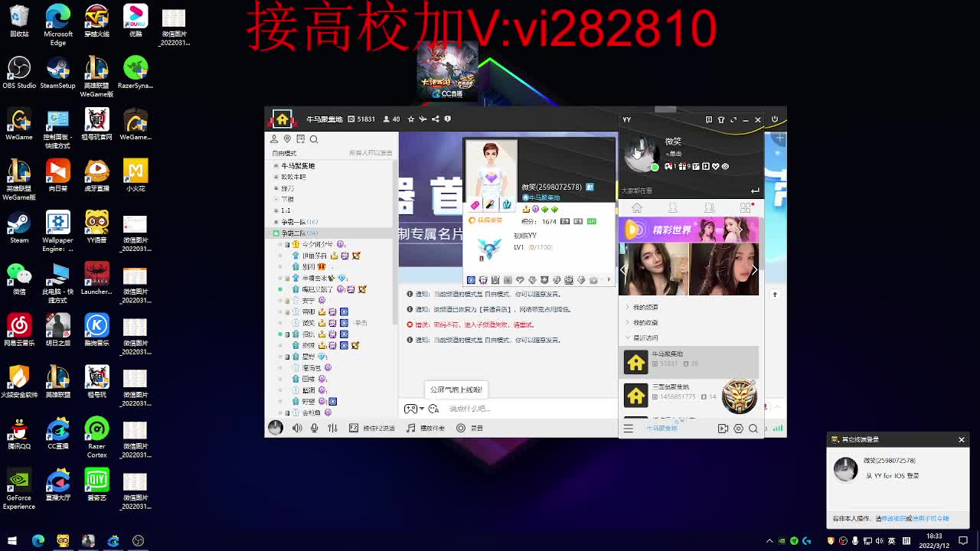The width and height of the screenshot is (980, 551).
Task: Open the Friends tab in YY main window
Action: (673, 208)
